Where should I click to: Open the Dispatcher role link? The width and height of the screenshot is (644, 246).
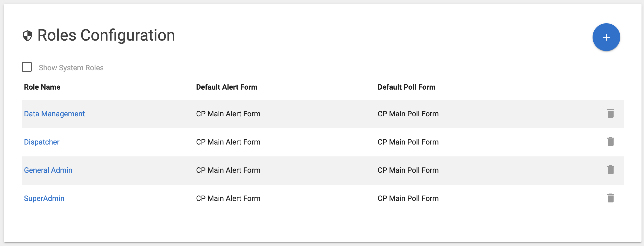[42, 142]
